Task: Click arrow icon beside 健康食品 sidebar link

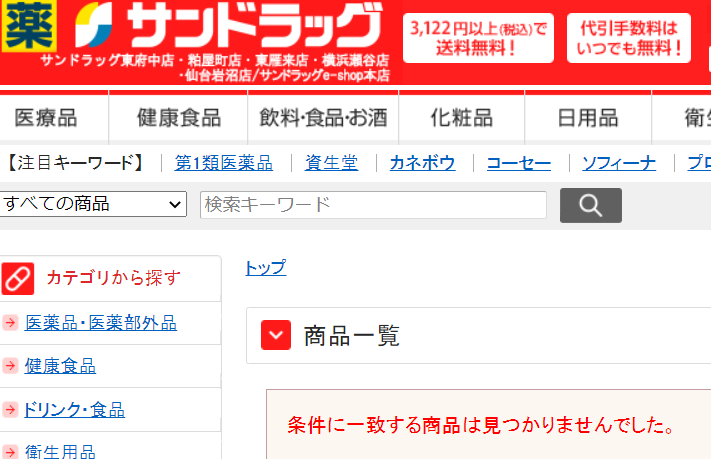Action: point(10,366)
